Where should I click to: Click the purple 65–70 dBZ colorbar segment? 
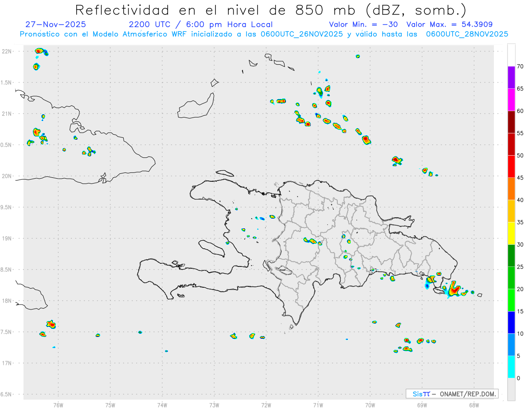tap(511, 78)
